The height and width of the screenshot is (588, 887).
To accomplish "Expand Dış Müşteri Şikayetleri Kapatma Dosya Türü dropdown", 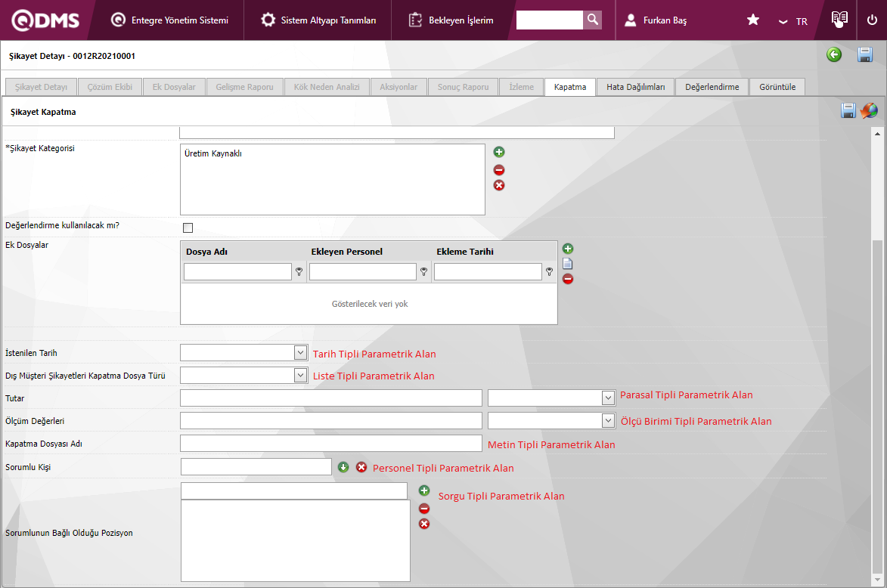I will (299, 375).
